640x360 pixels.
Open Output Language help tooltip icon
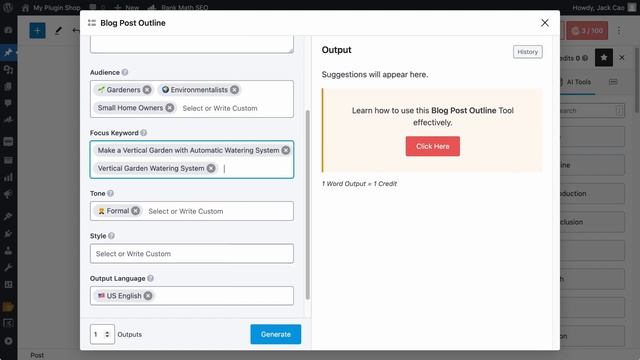150,278
